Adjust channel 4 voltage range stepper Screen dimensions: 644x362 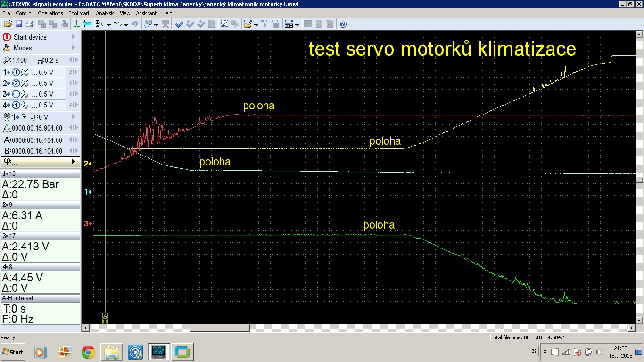[x=73, y=105]
